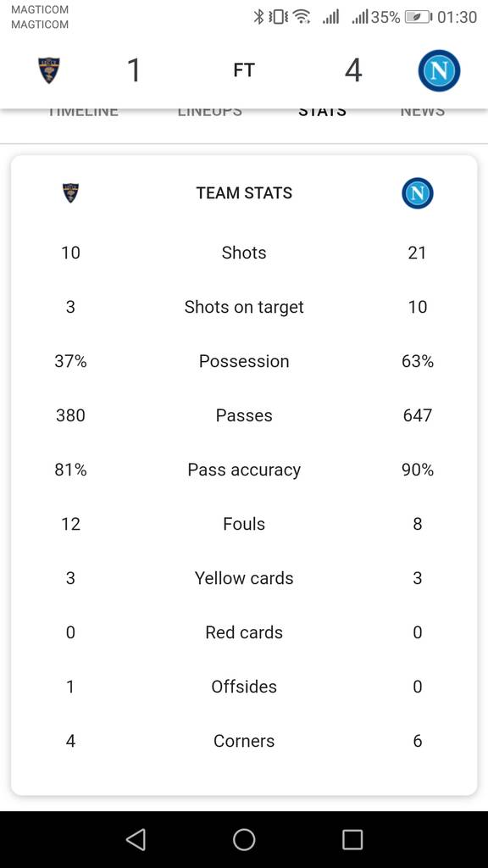Open the News tab
The width and height of the screenshot is (488, 868).
(x=423, y=113)
